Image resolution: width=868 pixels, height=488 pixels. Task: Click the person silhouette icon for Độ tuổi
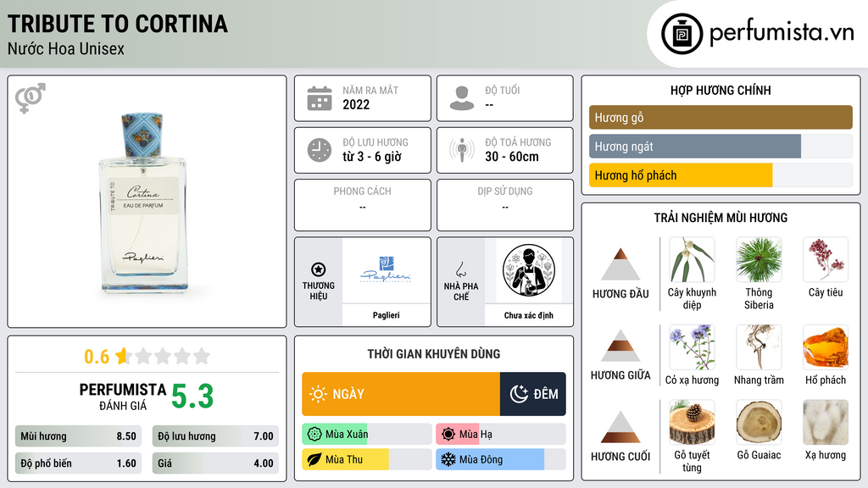(462, 98)
